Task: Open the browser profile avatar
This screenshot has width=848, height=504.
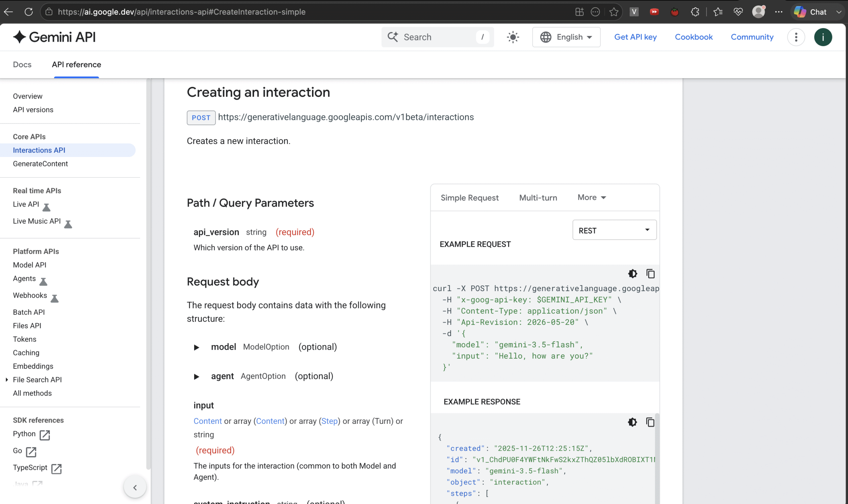Action: point(758,12)
